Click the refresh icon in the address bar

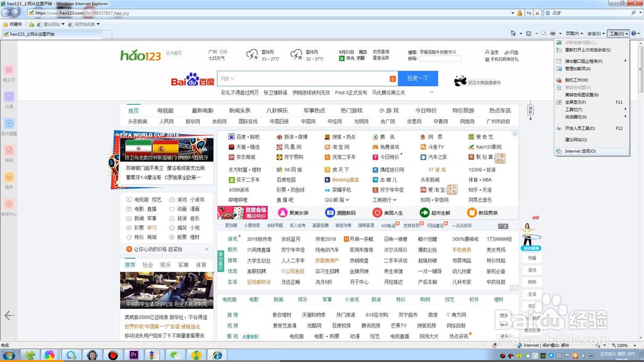530,13
